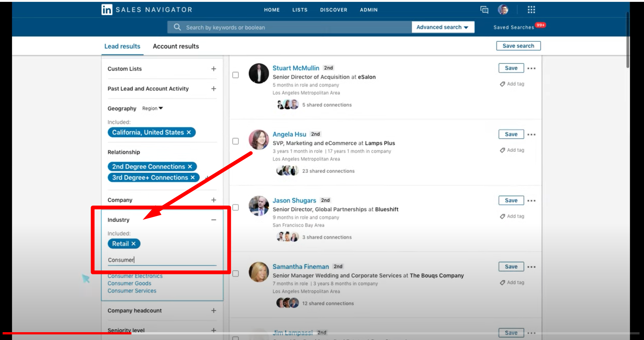Image resolution: width=644 pixels, height=340 pixels.
Task: Add tag to Angela Hsu
Action: [x=512, y=150]
